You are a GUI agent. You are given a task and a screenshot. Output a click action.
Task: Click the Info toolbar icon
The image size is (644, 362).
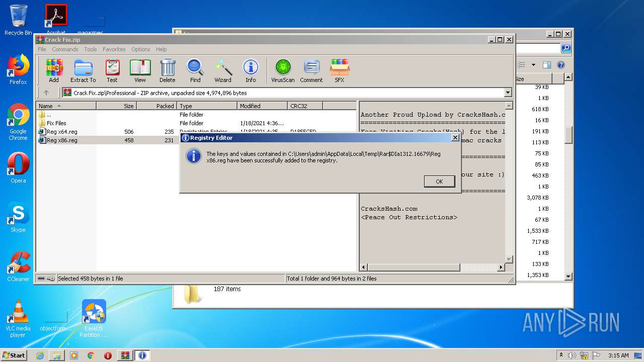pos(251,70)
